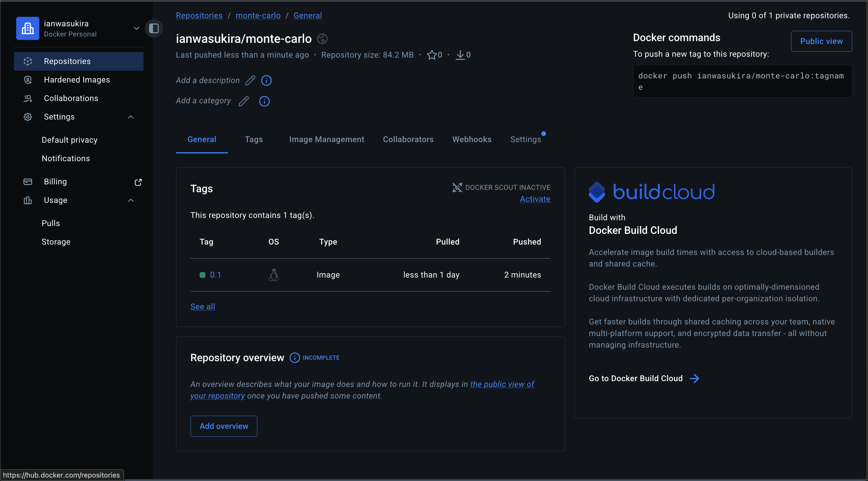This screenshot has width=868, height=481.
Task: Open Billing via its card icon
Action: point(27,181)
